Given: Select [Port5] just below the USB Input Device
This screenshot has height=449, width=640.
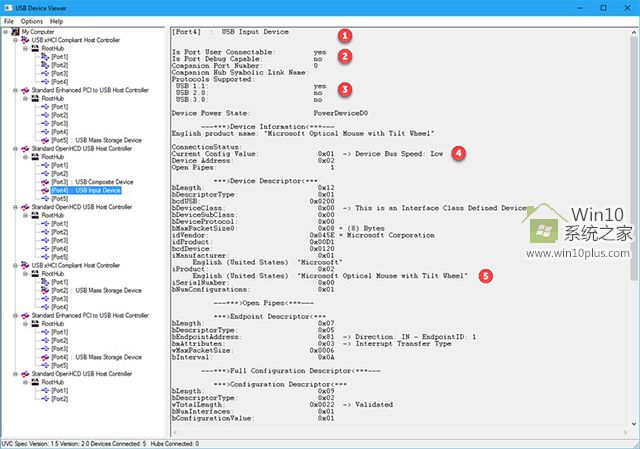Looking at the screenshot, I should (60, 199).
